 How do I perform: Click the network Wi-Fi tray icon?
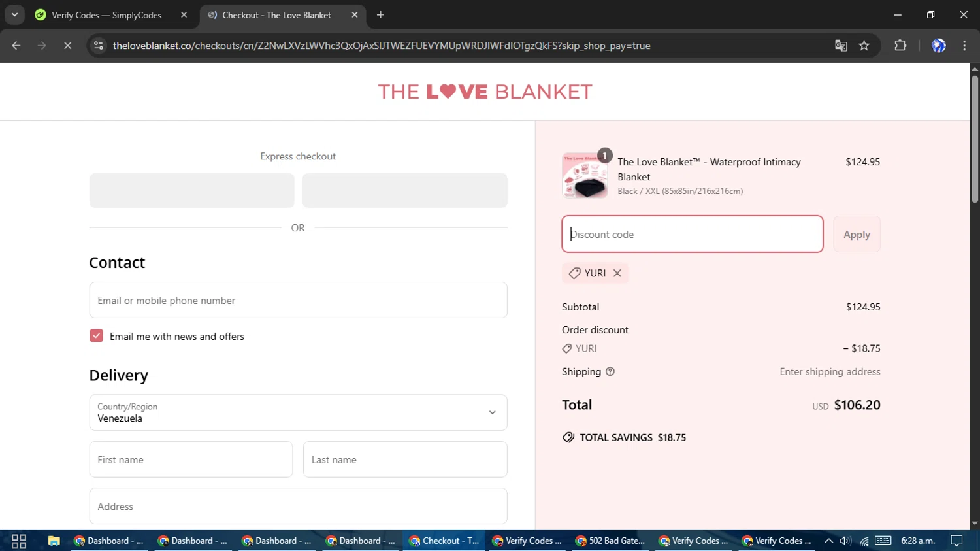864,541
